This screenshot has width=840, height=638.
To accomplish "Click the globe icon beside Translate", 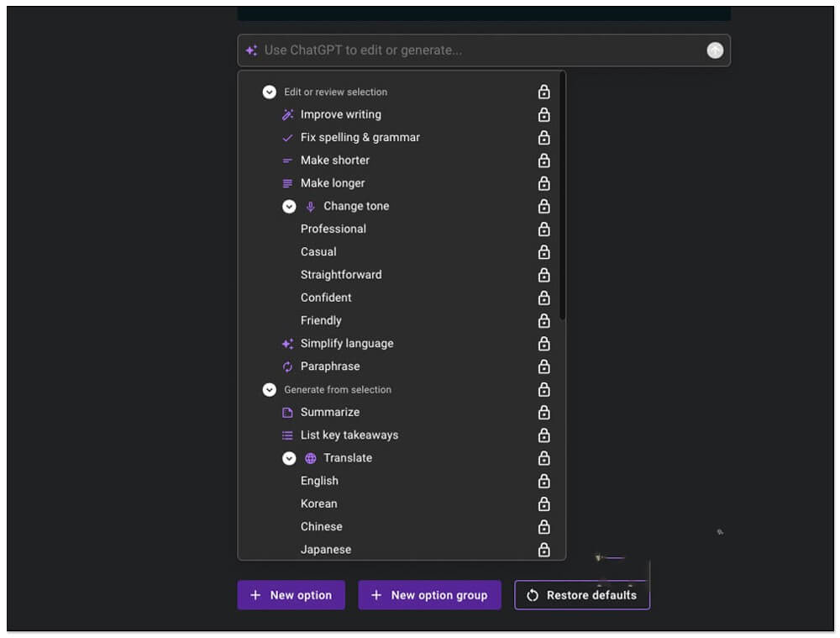I will click(x=310, y=458).
